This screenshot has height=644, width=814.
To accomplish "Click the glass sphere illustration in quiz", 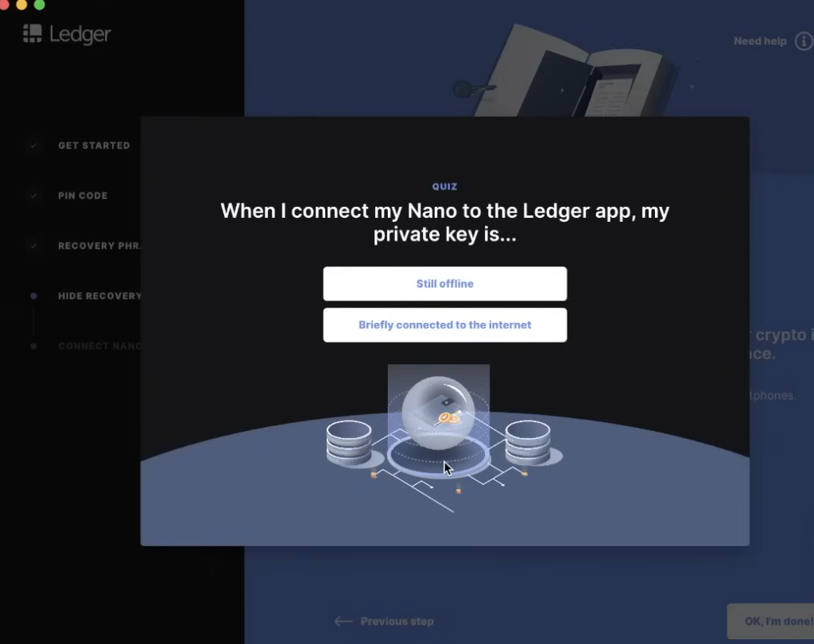I will [x=438, y=413].
